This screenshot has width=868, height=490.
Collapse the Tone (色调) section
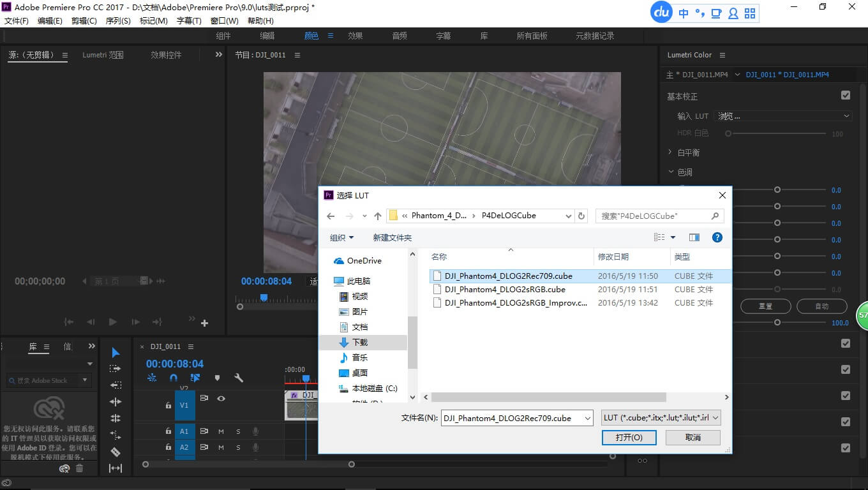[x=671, y=172]
